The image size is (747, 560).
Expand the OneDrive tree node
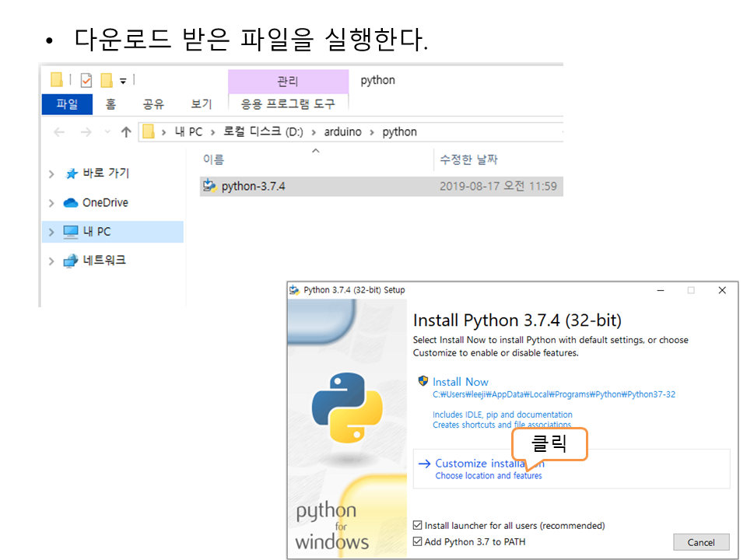(51, 203)
